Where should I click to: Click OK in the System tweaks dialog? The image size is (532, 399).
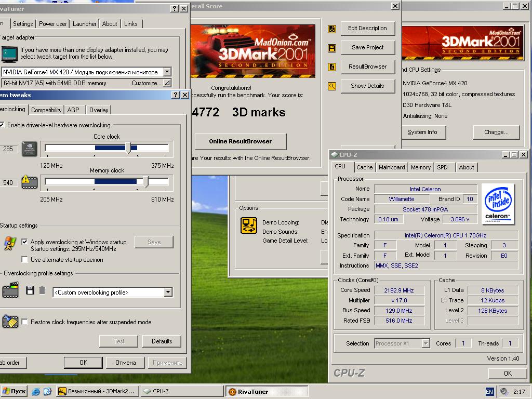(x=83, y=363)
